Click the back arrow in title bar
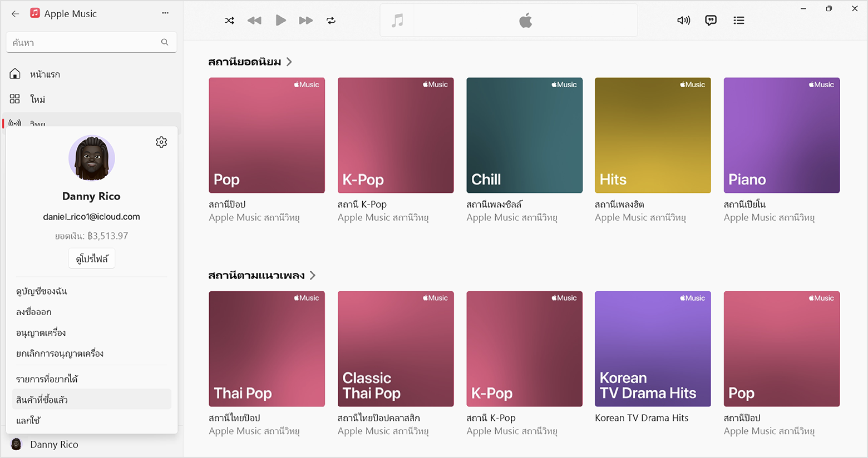Screen dimensions: 868x458 coord(15,14)
